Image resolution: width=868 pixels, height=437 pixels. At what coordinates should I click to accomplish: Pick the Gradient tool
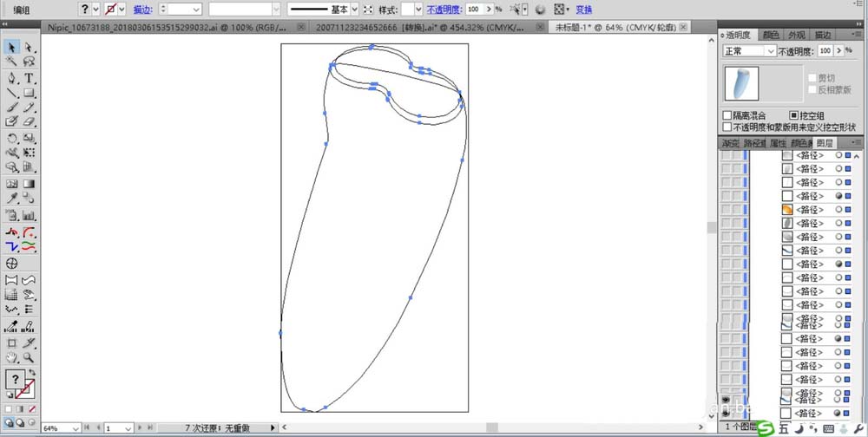click(x=29, y=184)
